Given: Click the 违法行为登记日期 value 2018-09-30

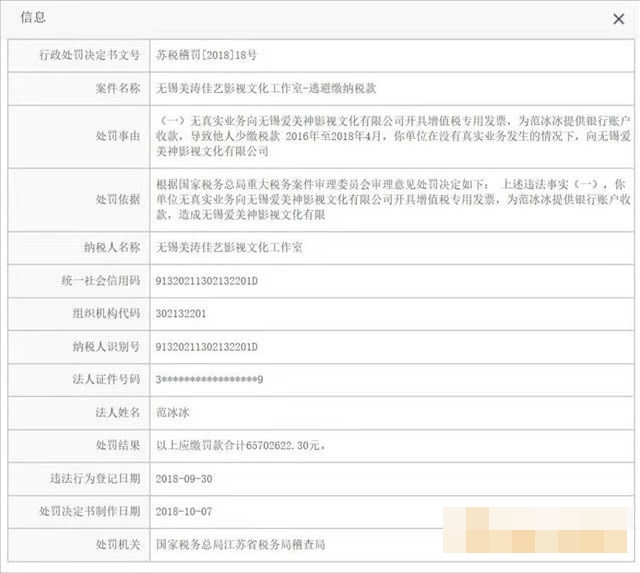Looking at the screenshot, I should click(183, 478).
